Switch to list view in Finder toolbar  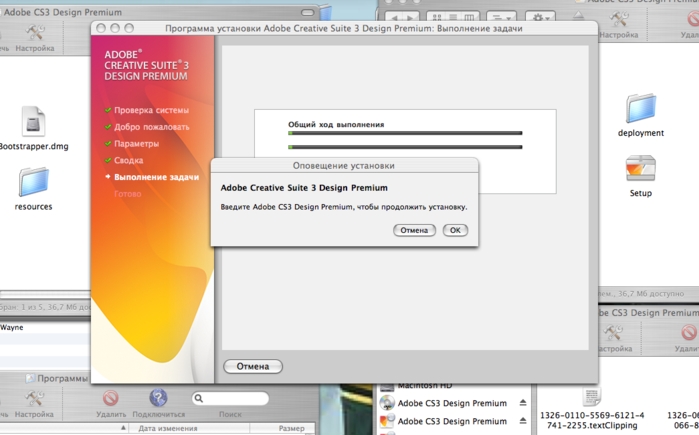pos(453,18)
